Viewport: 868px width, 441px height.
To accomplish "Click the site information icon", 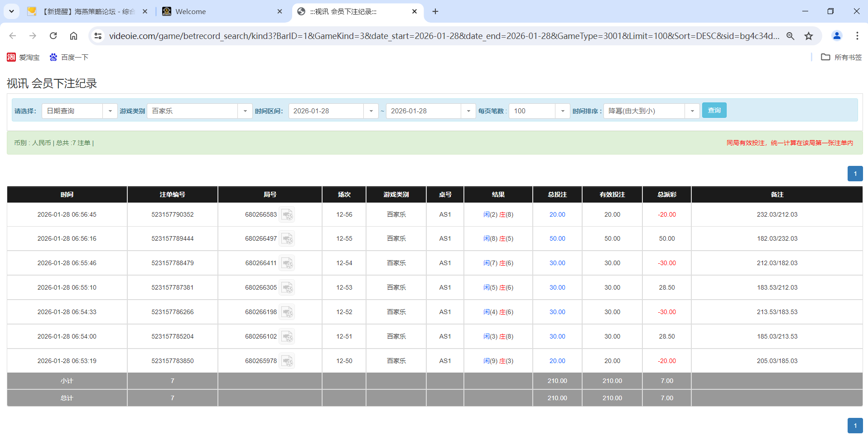I will (x=98, y=35).
